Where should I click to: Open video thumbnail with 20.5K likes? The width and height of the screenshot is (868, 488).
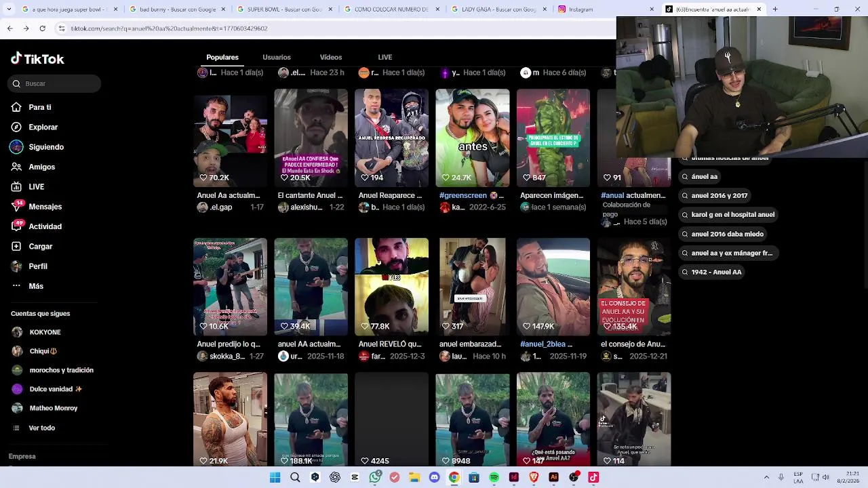click(x=311, y=138)
